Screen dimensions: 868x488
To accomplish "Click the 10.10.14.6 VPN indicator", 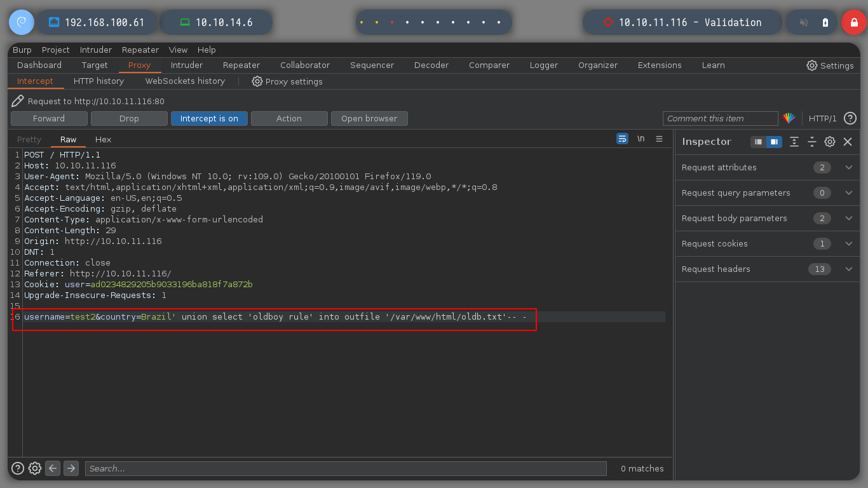I will click(216, 22).
